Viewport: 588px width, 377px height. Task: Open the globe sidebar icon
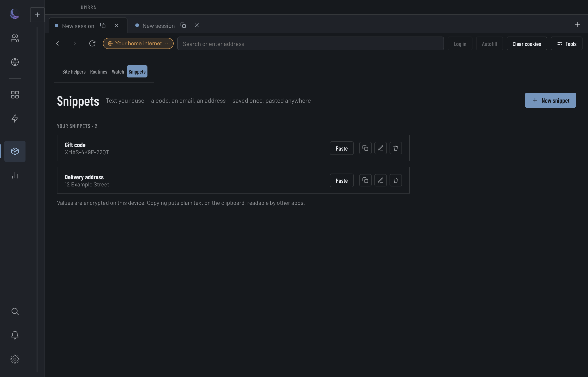click(15, 62)
